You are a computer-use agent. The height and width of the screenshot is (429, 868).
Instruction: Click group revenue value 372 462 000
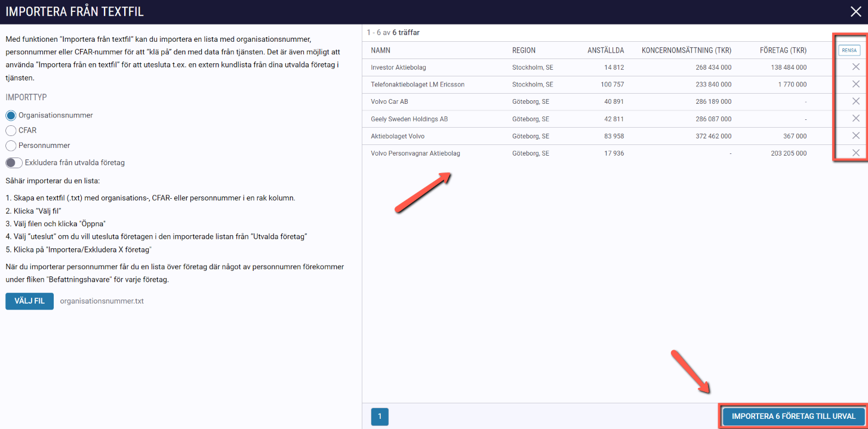(x=713, y=136)
